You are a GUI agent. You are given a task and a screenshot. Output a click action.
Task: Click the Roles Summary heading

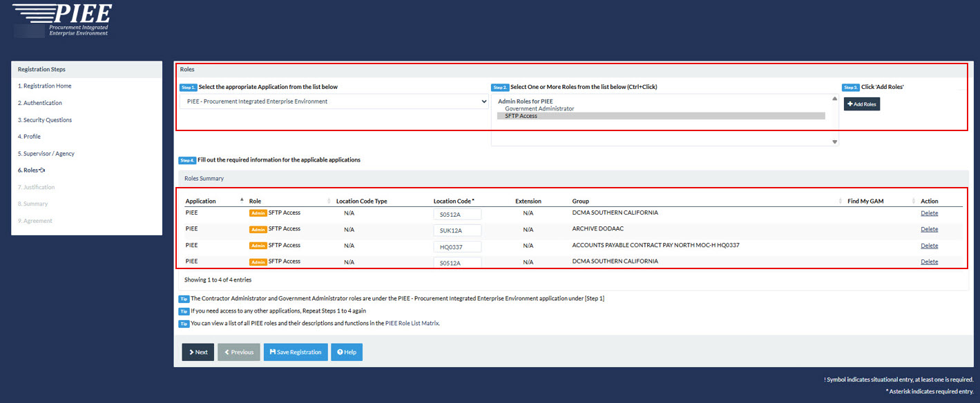[204, 179]
